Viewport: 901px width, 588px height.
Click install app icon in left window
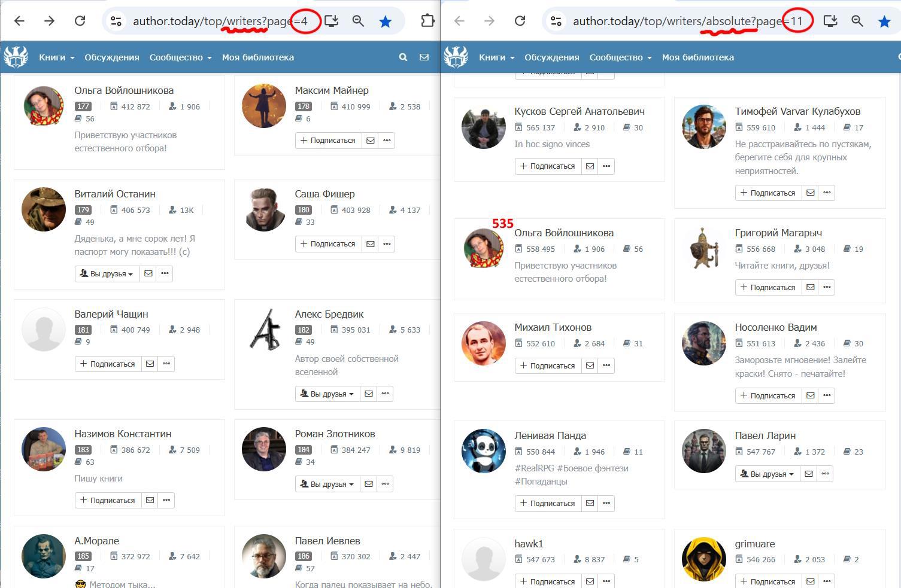332,21
